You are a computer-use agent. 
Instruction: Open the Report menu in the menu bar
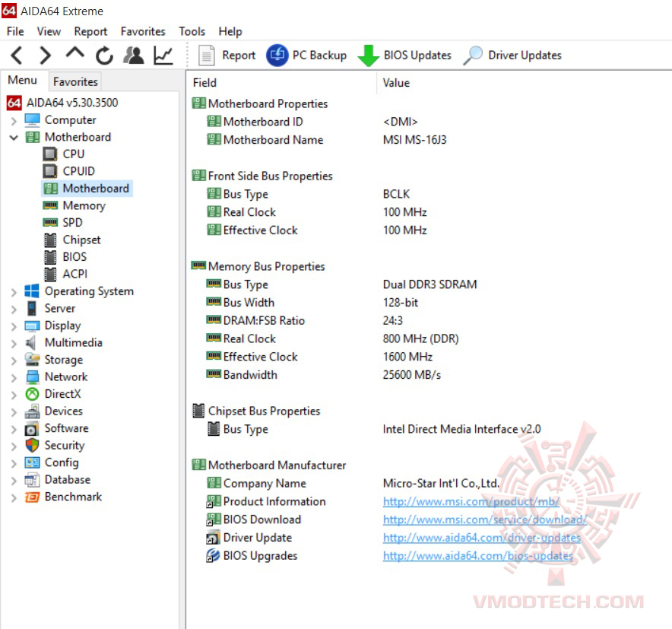click(90, 31)
